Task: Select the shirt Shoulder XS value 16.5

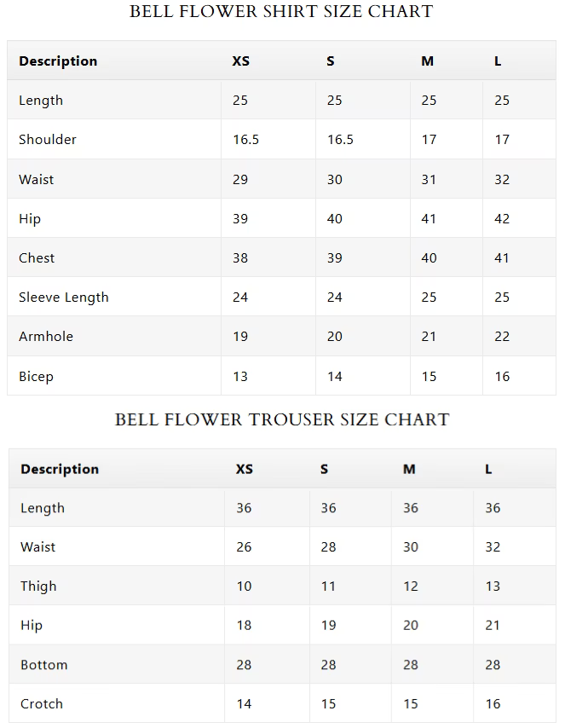Action: click(x=246, y=139)
